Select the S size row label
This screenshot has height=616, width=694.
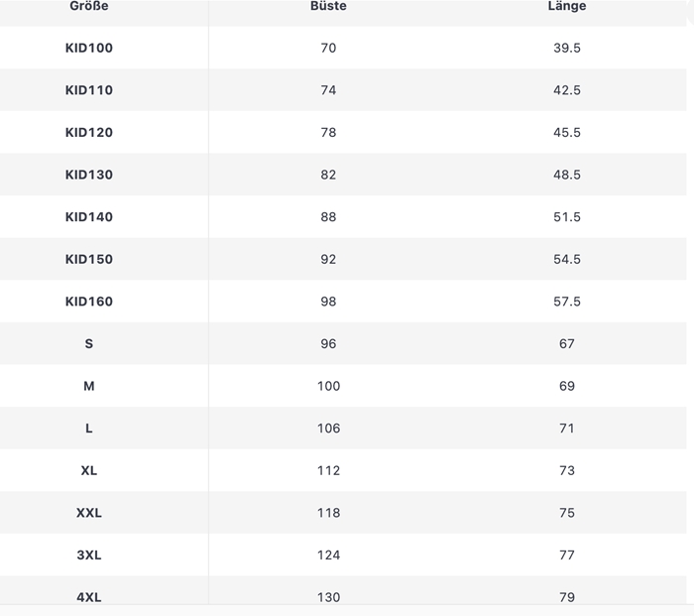pyautogui.click(x=89, y=343)
